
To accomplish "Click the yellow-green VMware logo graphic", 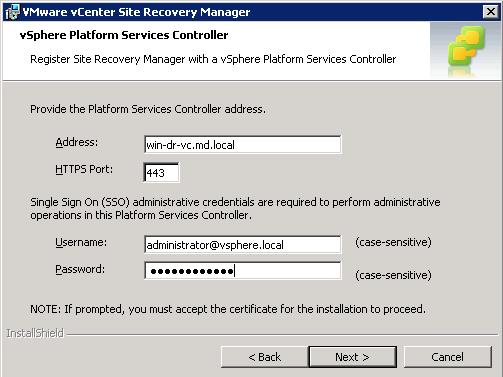I will [x=466, y=49].
